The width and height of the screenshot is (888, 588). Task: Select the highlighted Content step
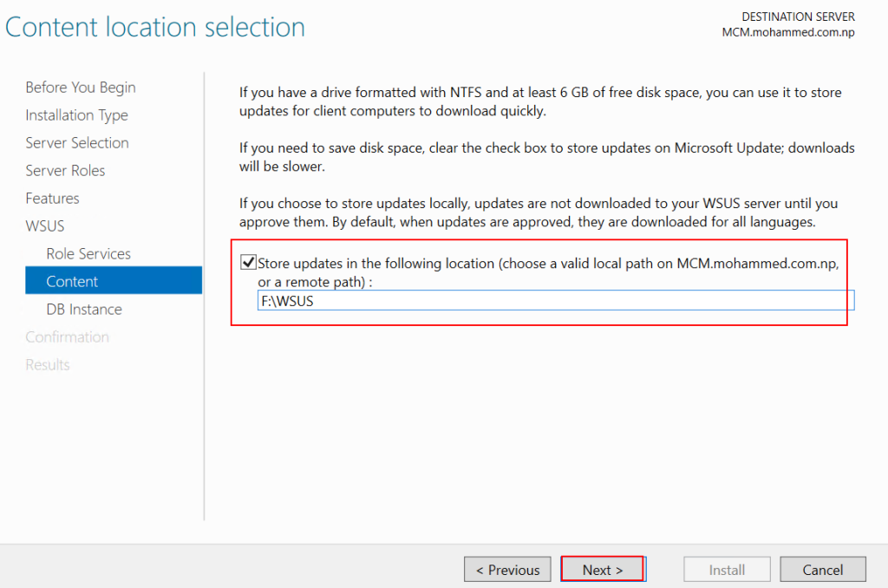point(72,282)
